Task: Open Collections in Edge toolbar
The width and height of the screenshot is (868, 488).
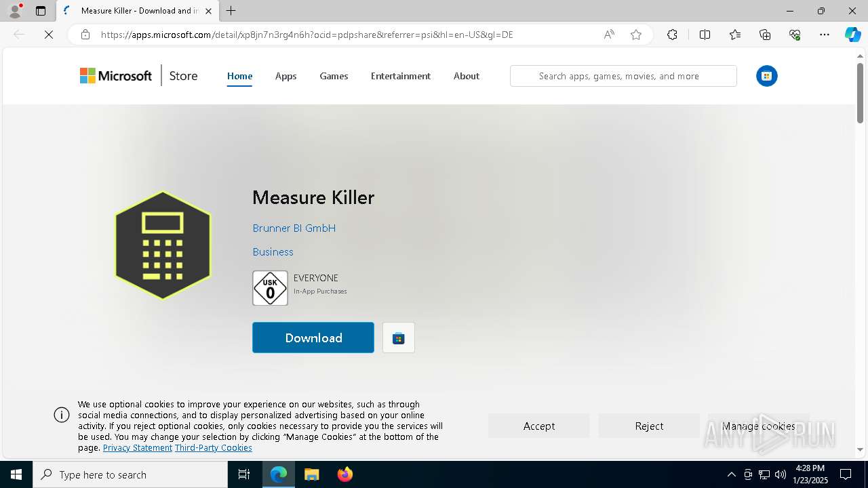Action: tap(765, 35)
